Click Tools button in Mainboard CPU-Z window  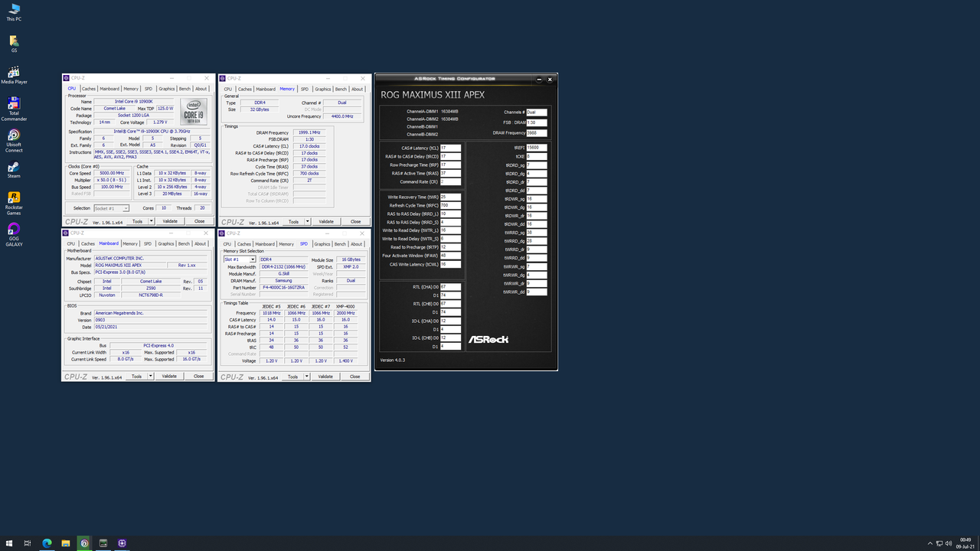pyautogui.click(x=136, y=376)
